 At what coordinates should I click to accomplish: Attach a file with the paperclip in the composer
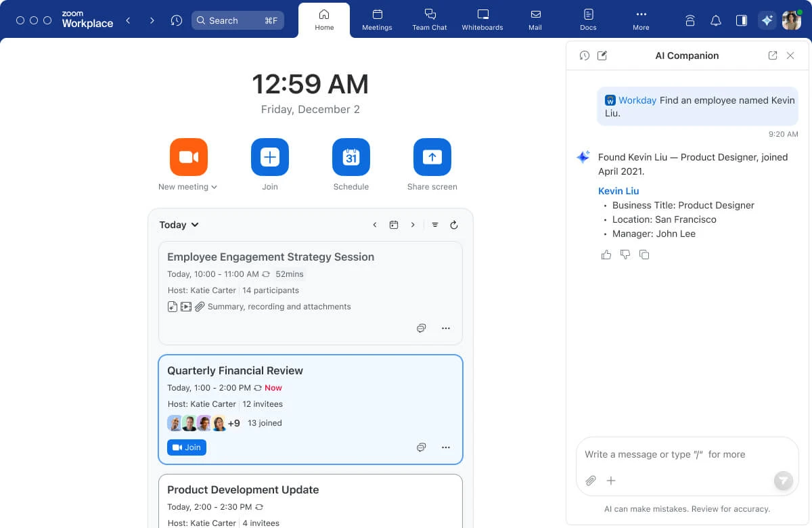pyautogui.click(x=591, y=481)
